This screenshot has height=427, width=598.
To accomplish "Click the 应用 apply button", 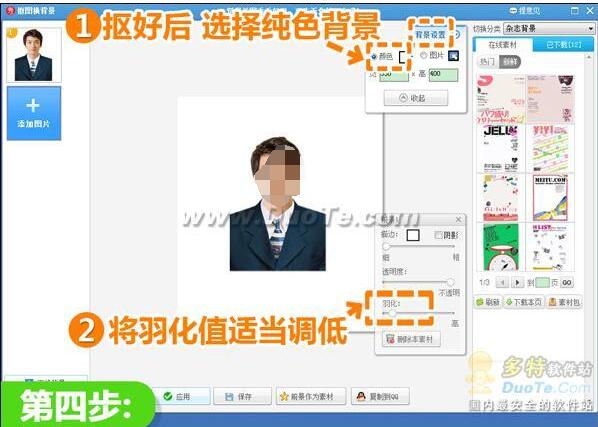I will 181,396.
